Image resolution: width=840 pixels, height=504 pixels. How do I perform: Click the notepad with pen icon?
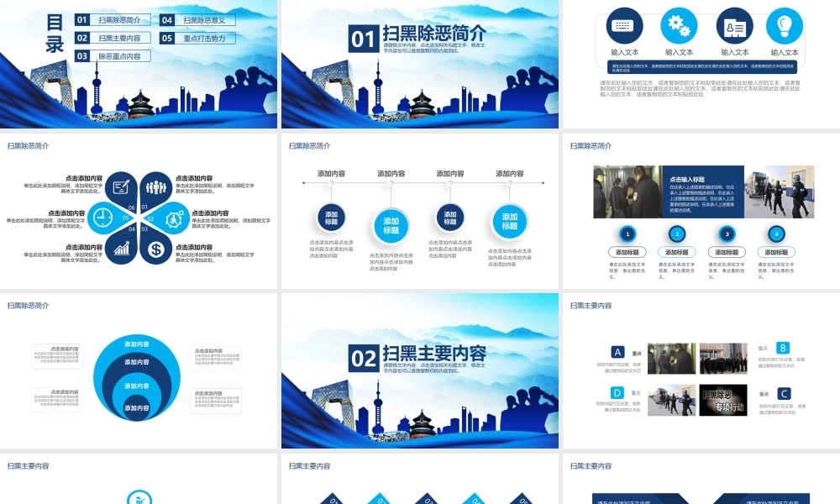pyautogui.click(x=122, y=186)
